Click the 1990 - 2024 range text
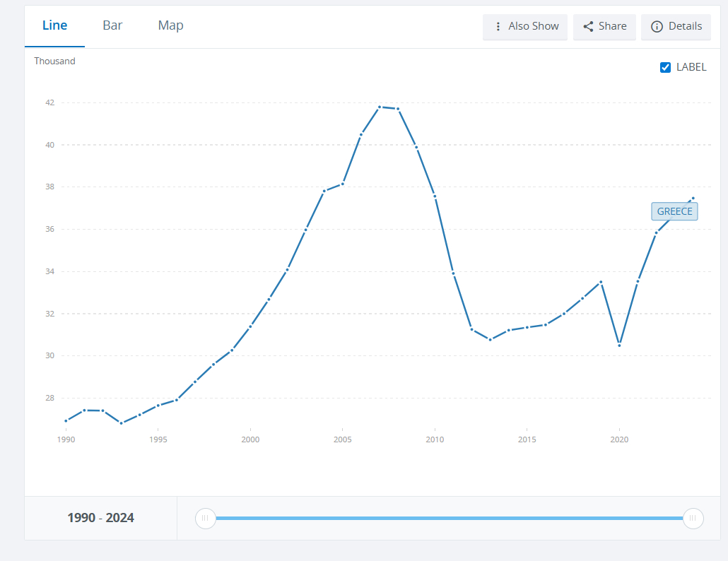This screenshot has width=728, height=561. [x=100, y=518]
